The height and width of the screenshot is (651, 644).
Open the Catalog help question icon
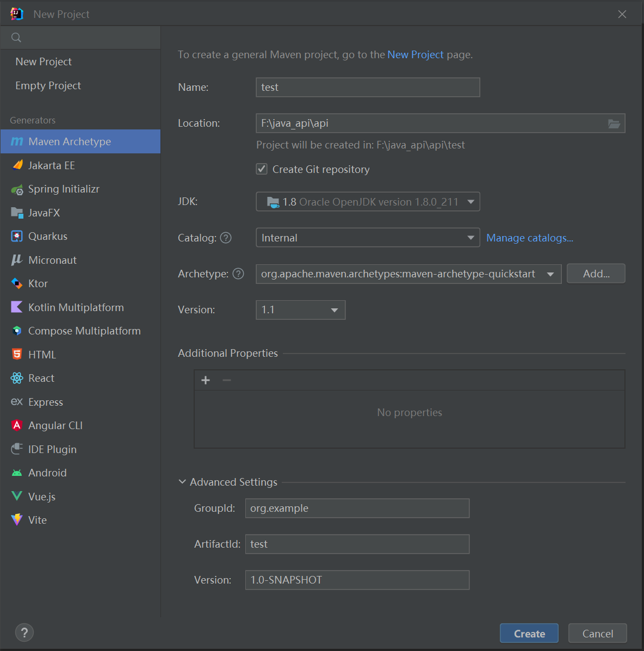[x=226, y=238]
